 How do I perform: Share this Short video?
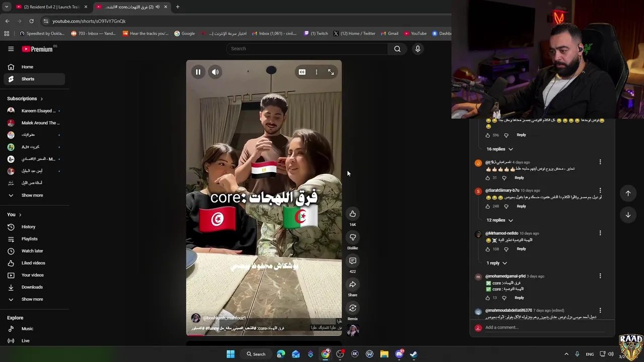[353, 285]
